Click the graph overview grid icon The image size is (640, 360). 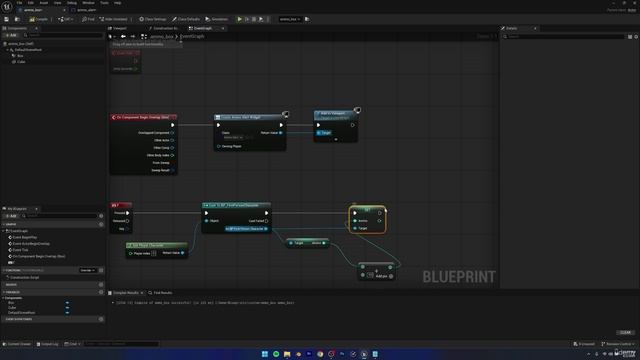[x=144, y=36]
